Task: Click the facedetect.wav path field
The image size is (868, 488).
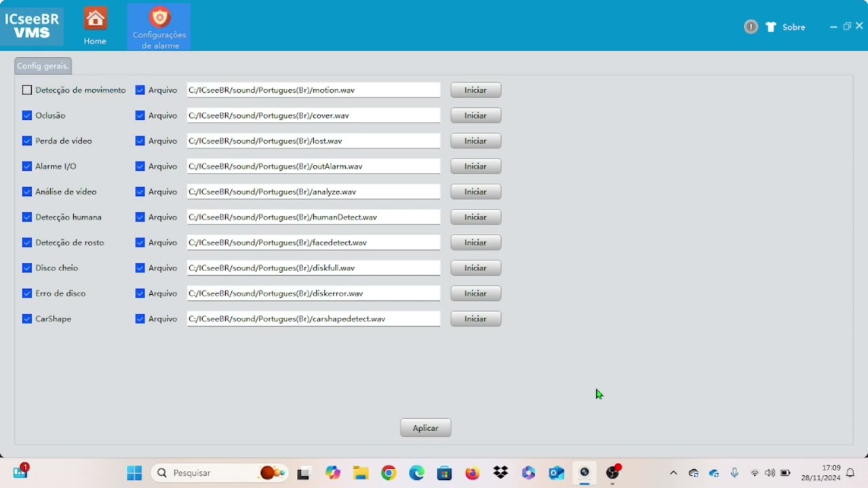Action: tap(314, 243)
